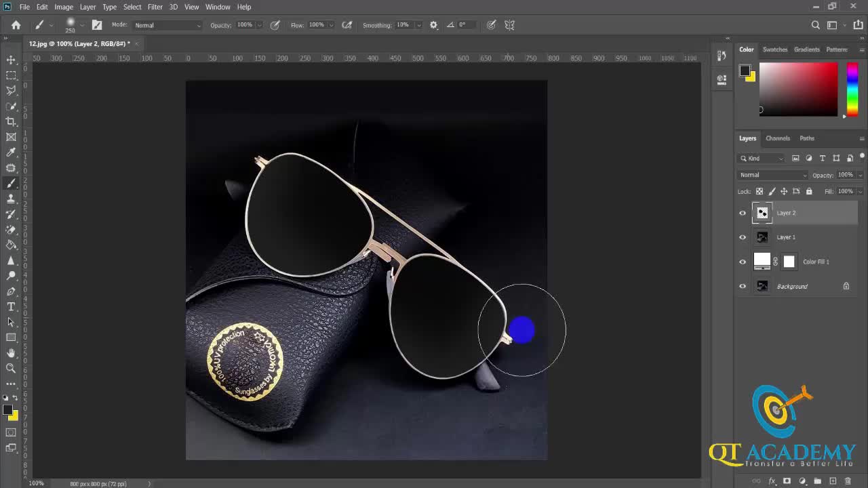Select the Sharpen tool
This screenshot has height=488, width=868.
click(x=11, y=260)
